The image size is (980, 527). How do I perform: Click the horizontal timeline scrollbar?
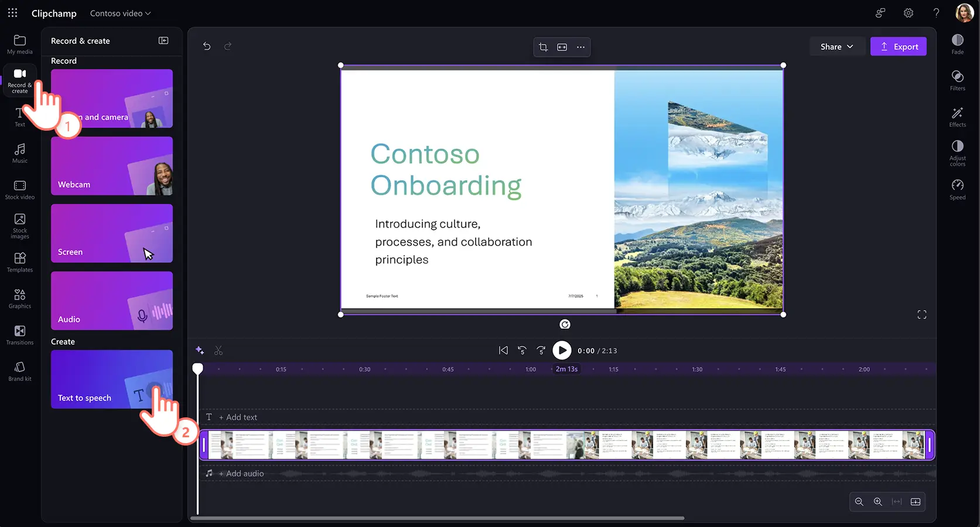pos(438,518)
